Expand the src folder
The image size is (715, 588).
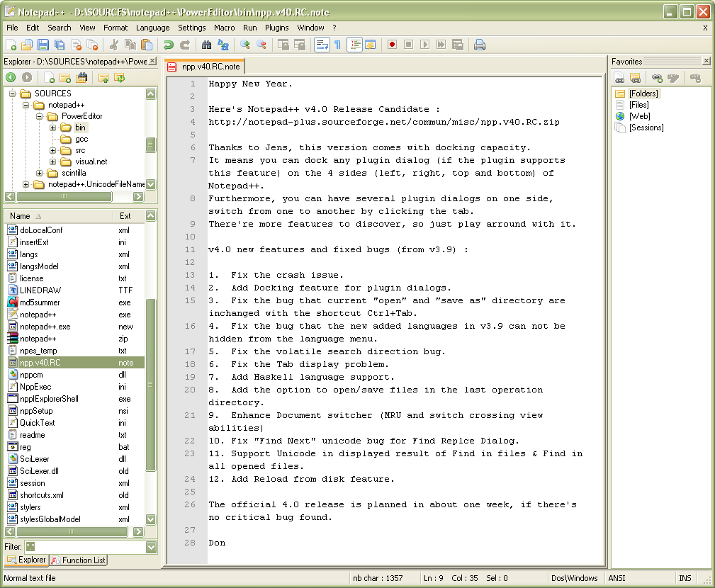(x=52, y=151)
